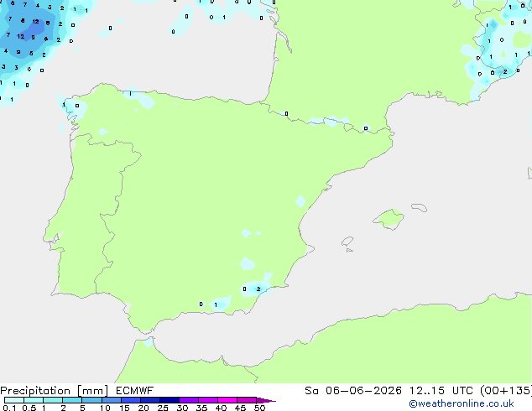Click the Ibiza island outline
This screenshot has width=532, height=411.
pyautogui.click(x=347, y=242)
